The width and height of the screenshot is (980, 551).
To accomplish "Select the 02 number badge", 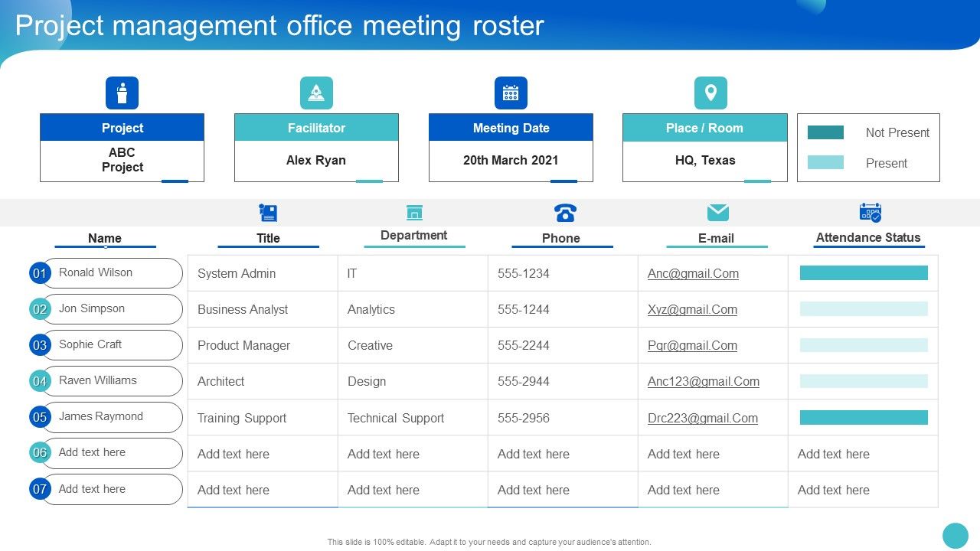I will click(40, 309).
